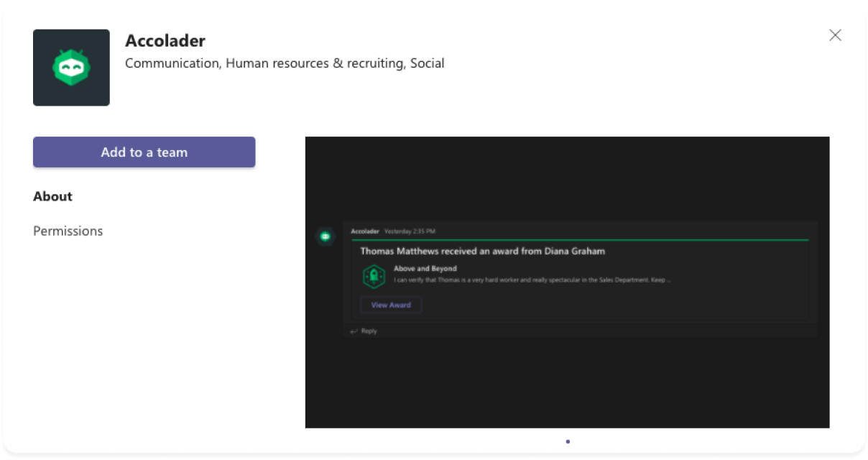Open the About section
The height and width of the screenshot is (460, 868).
(x=52, y=196)
